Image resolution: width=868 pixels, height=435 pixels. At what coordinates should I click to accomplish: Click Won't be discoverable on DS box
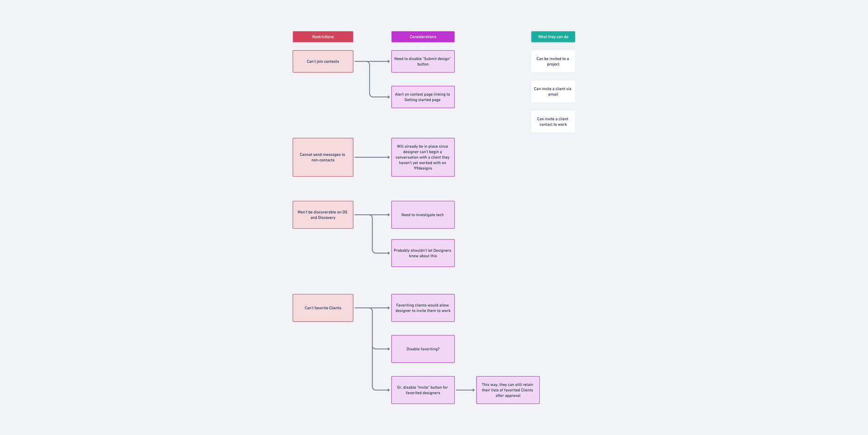tap(323, 215)
